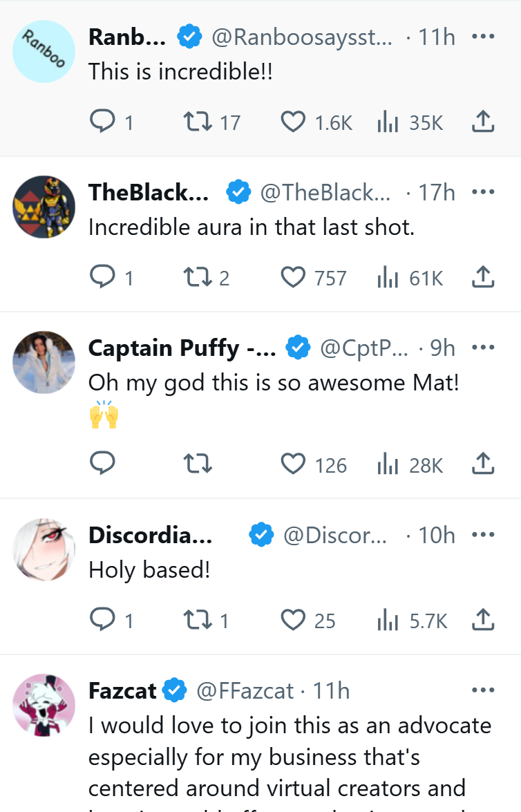Repost Discordia's "Holy based!" tweet

pyautogui.click(x=198, y=620)
